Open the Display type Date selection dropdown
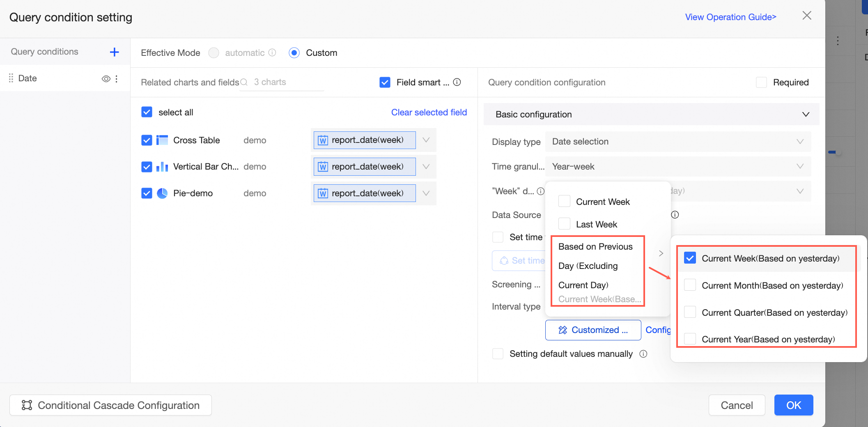The image size is (868, 427). click(678, 142)
